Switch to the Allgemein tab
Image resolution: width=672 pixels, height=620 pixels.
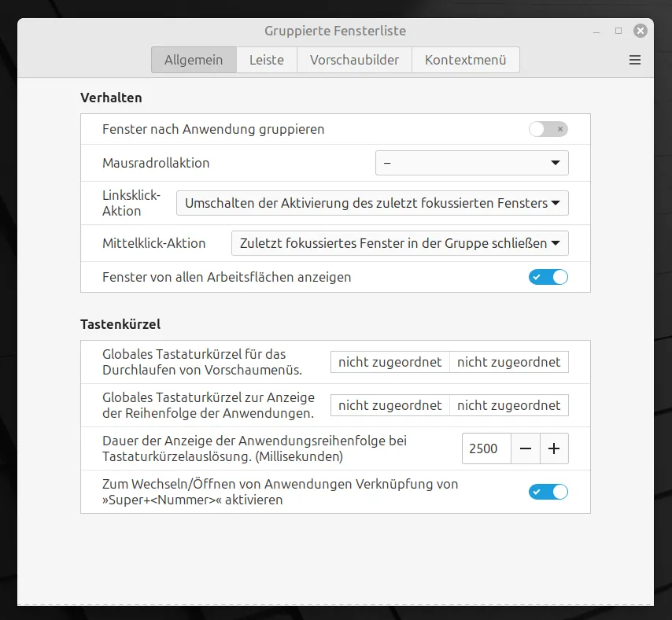pyautogui.click(x=194, y=60)
